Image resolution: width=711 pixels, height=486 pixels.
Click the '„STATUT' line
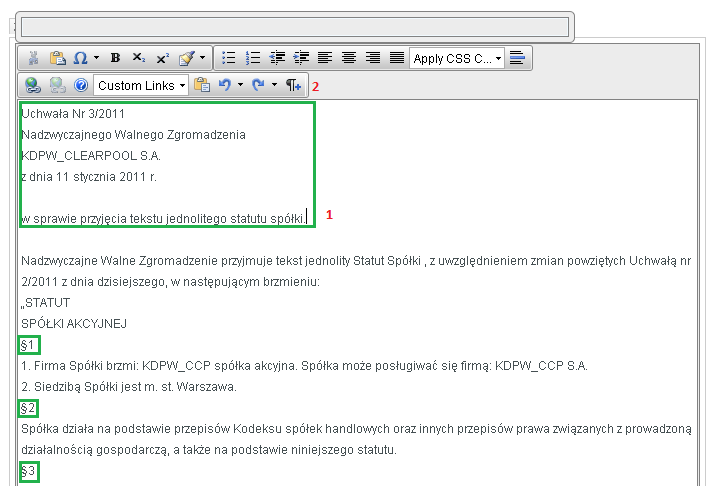click(45, 302)
